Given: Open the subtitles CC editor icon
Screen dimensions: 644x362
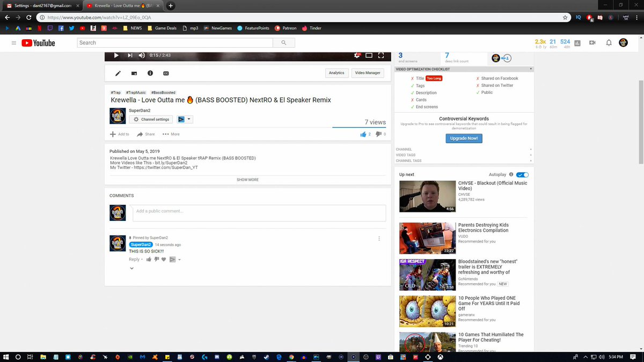Looking at the screenshot, I should (166, 73).
